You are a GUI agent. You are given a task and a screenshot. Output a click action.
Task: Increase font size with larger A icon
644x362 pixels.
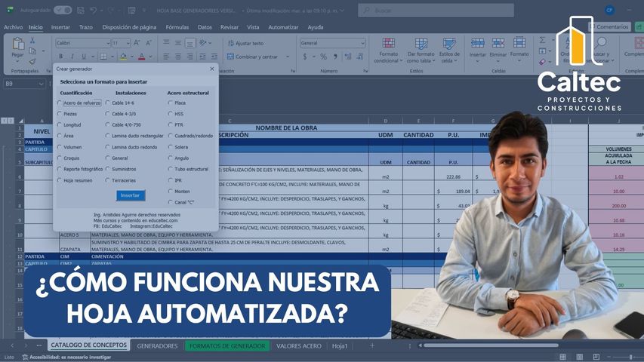pos(137,43)
